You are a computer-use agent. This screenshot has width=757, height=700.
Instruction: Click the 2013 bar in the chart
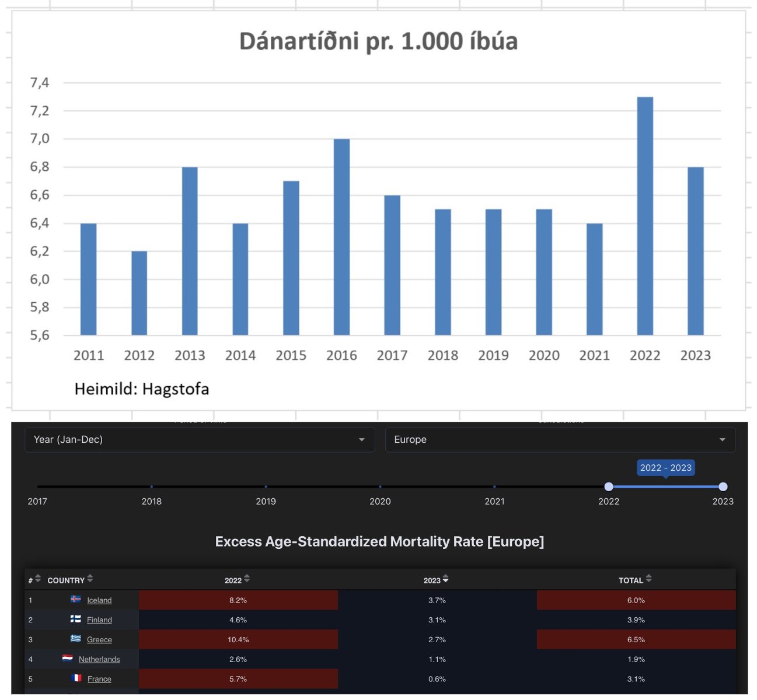[190, 251]
